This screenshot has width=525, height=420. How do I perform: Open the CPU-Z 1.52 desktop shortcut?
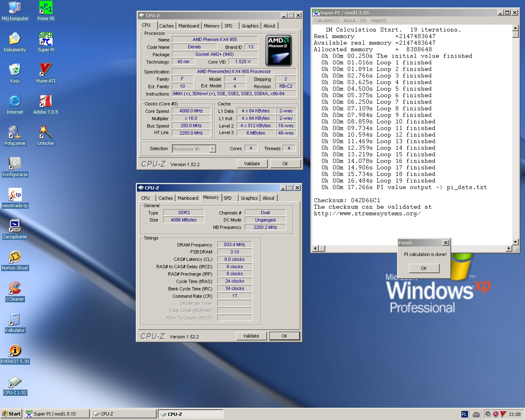15,382
